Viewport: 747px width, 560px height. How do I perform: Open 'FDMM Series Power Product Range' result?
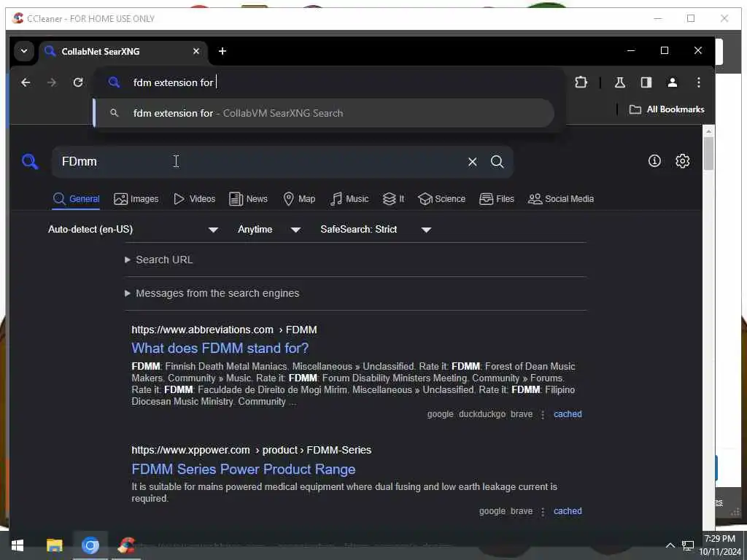coord(244,469)
